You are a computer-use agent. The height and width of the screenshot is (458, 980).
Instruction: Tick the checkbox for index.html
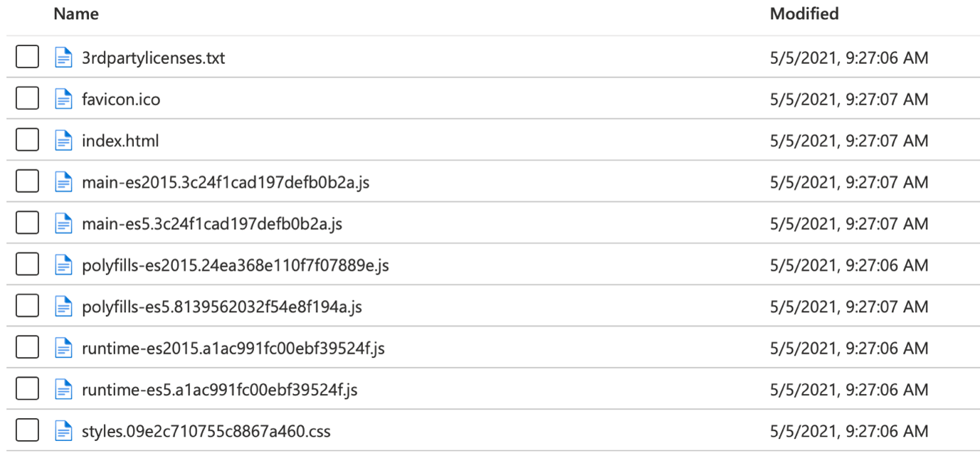point(27,141)
